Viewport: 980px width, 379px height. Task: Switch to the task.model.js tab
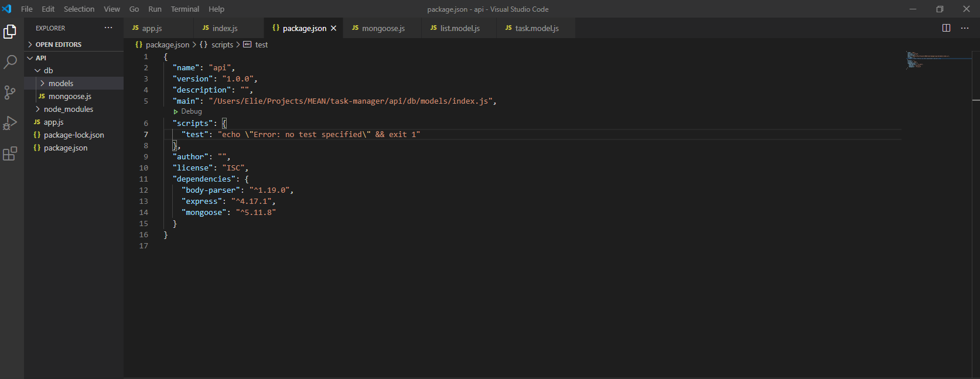click(x=537, y=28)
